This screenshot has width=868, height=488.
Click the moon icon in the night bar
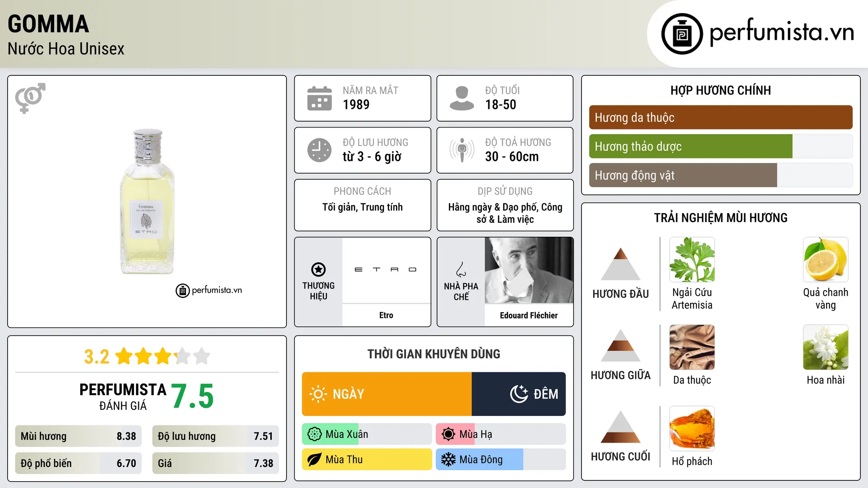point(519,394)
